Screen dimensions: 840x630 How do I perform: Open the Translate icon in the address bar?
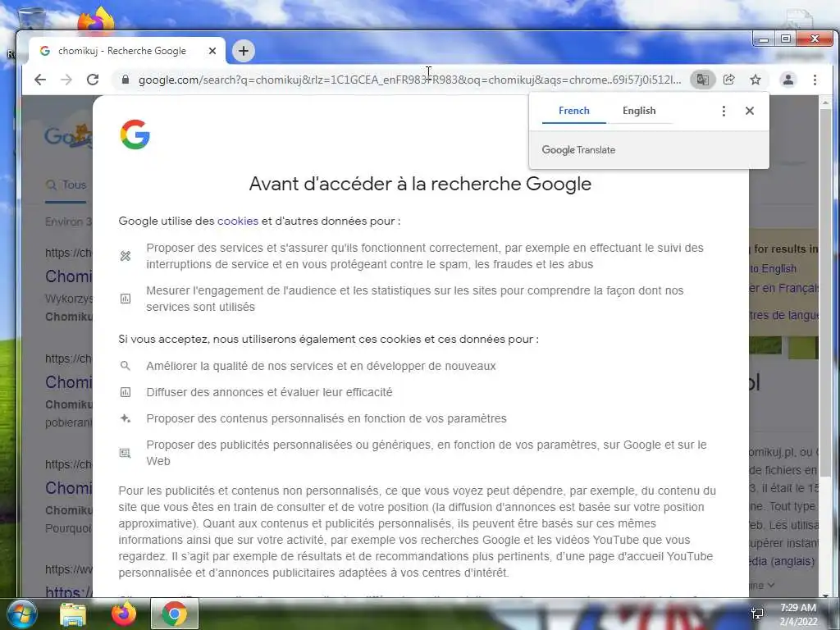(702, 80)
